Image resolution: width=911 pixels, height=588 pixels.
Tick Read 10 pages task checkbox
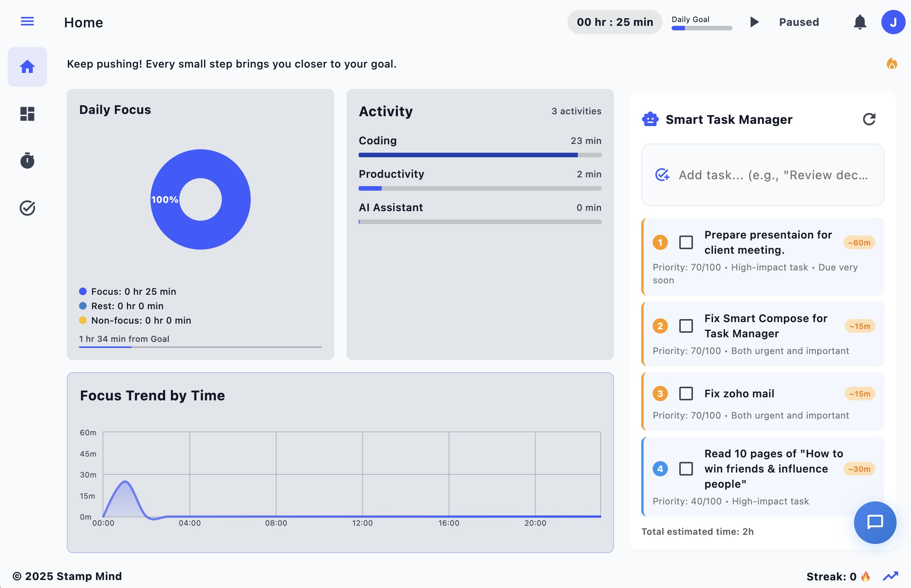(x=686, y=469)
